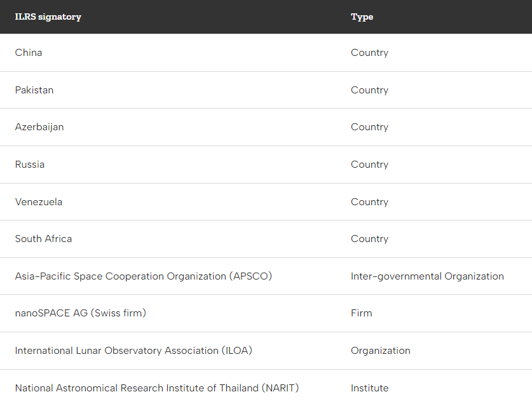This screenshot has width=532, height=406.
Task: Click 'Country' type in Russia row
Action: [369, 164]
